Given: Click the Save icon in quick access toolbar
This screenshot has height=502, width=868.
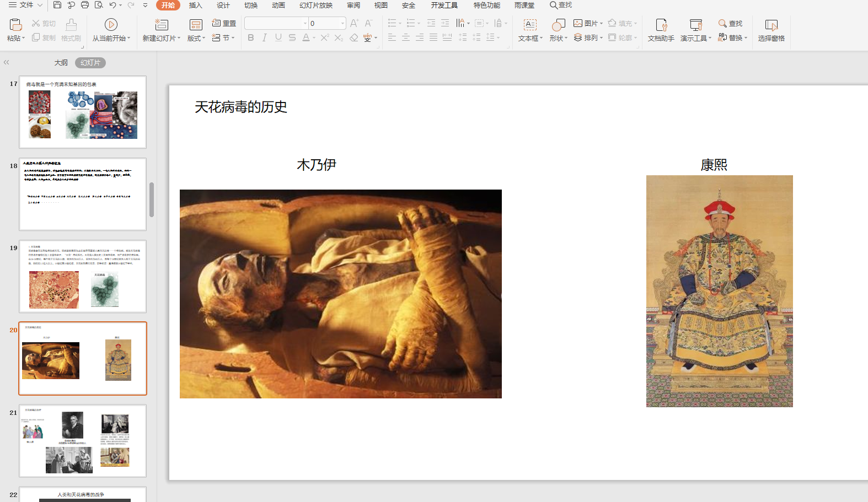Looking at the screenshot, I should click(x=57, y=5).
